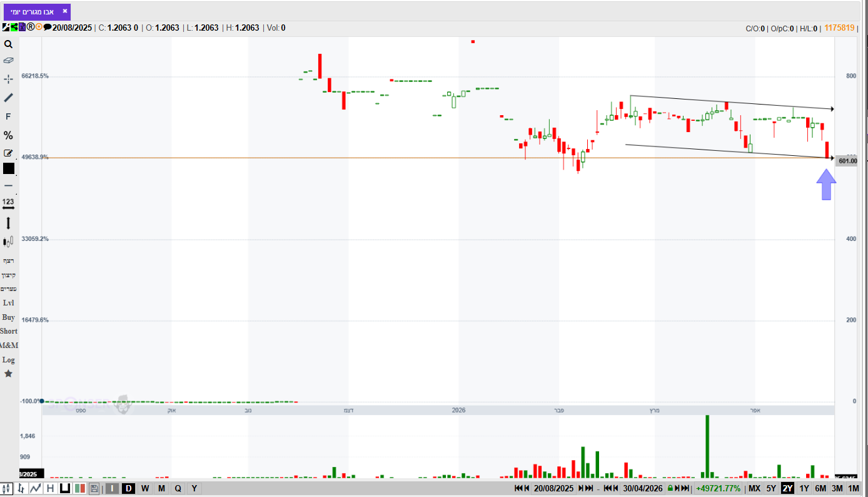The width and height of the screenshot is (868, 497).
Task: Switch to the Q quarterly timeframe
Action: (178, 488)
